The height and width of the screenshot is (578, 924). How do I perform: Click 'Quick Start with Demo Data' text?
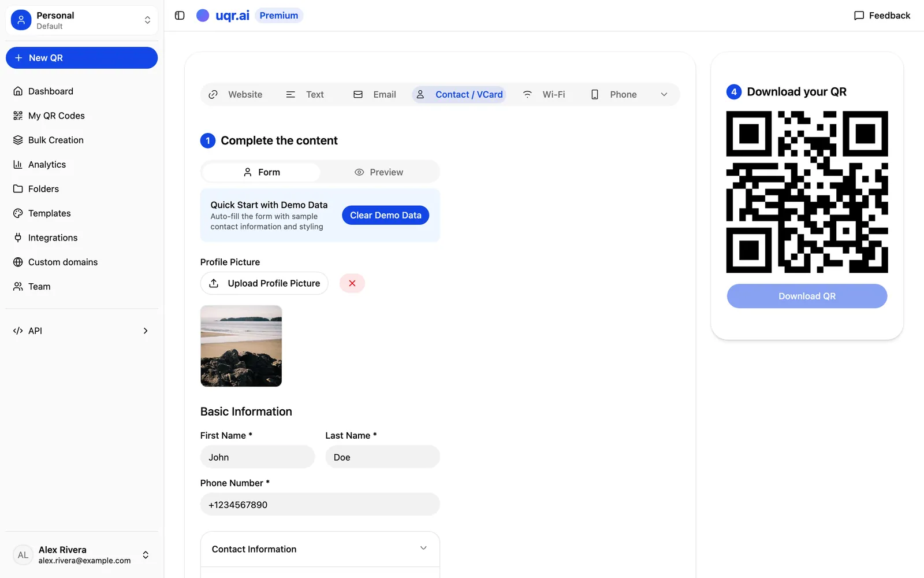(x=269, y=205)
